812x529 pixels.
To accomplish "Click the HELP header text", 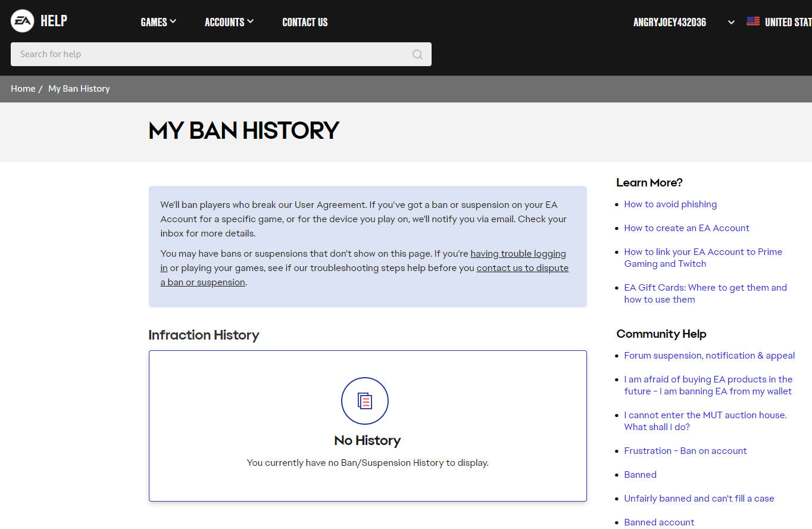I will click(54, 21).
